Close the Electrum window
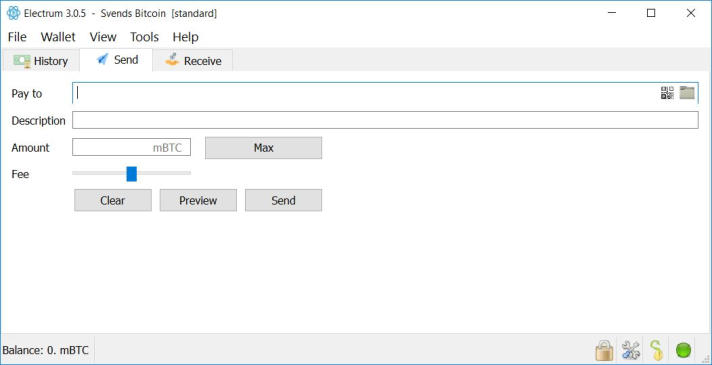The width and height of the screenshot is (712, 365). 691,13
